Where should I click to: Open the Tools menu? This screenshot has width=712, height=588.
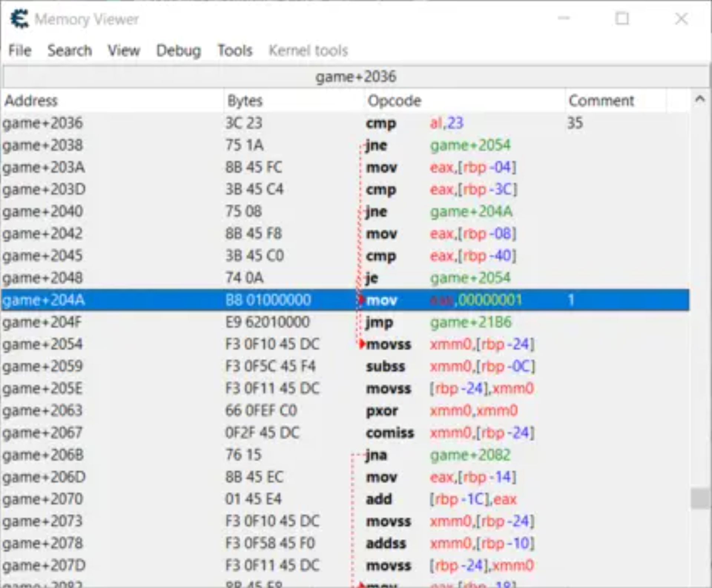coord(235,50)
